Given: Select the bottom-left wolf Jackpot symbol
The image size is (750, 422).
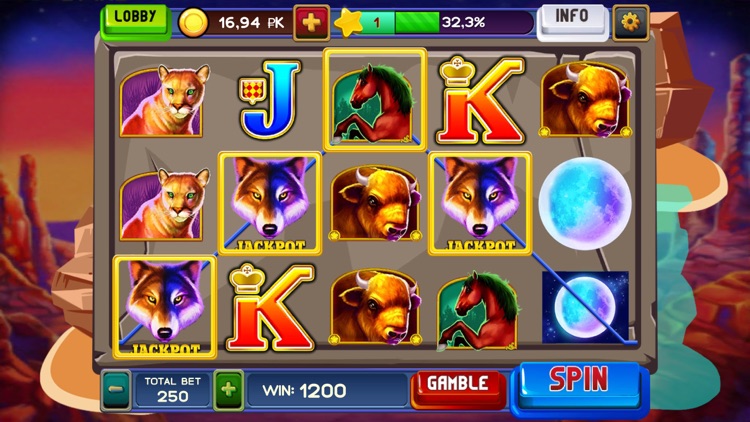Looking at the screenshot, I should pyautogui.click(x=165, y=307).
